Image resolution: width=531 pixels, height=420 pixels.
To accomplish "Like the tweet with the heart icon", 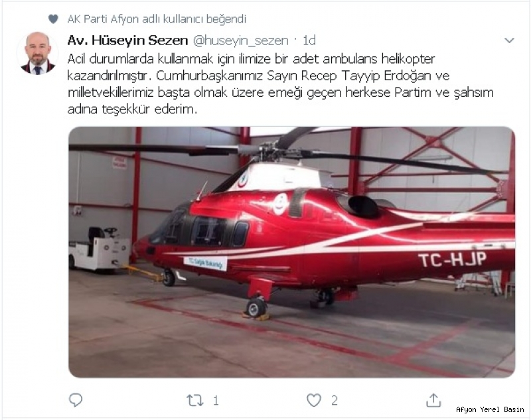I will [314, 400].
